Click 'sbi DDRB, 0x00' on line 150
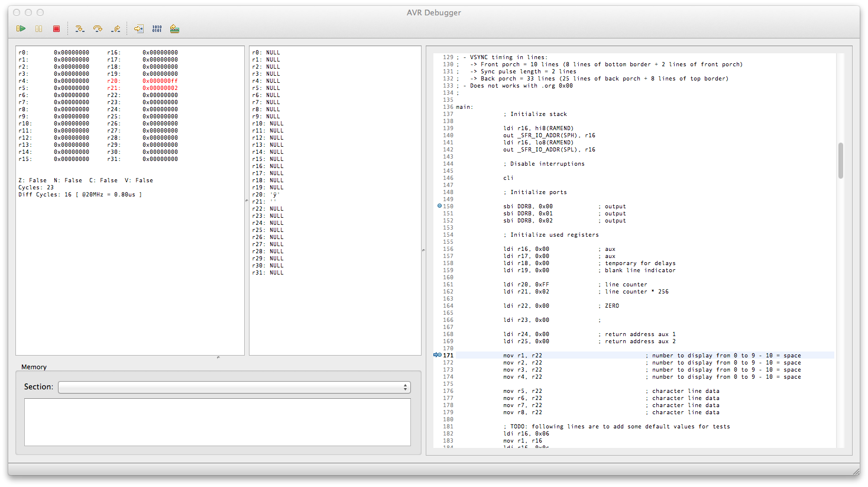This screenshot has height=487, width=868. click(x=528, y=207)
